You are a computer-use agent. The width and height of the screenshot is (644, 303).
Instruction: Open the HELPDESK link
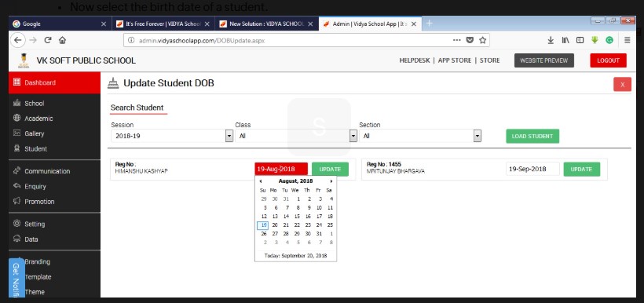[x=415, y=60]
